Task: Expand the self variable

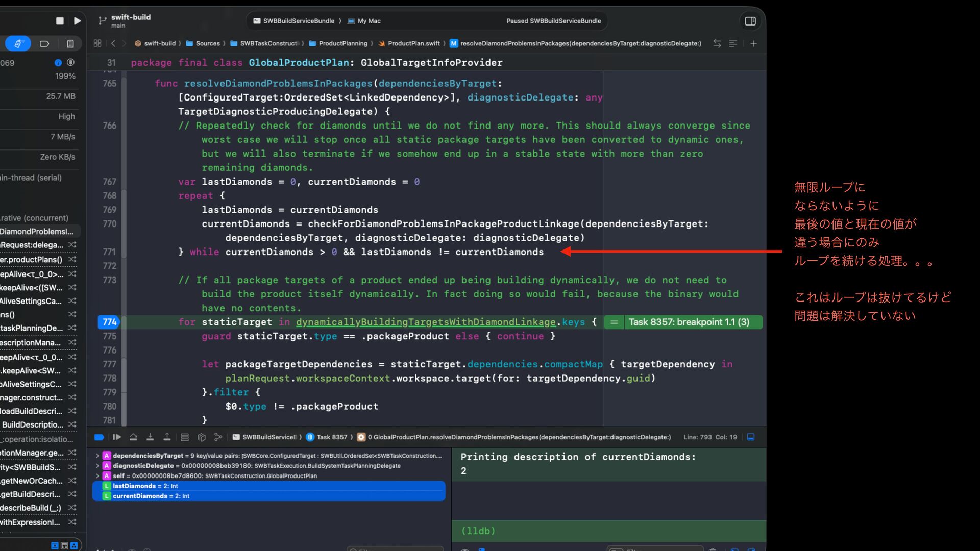Action: pyautogui.click(x=97, y=476)
